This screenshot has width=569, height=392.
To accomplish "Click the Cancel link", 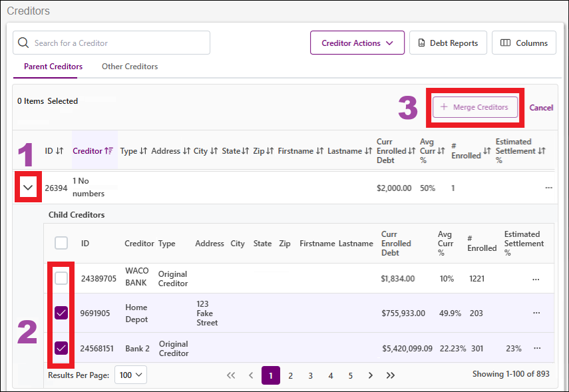I will (x=540, y=107).
